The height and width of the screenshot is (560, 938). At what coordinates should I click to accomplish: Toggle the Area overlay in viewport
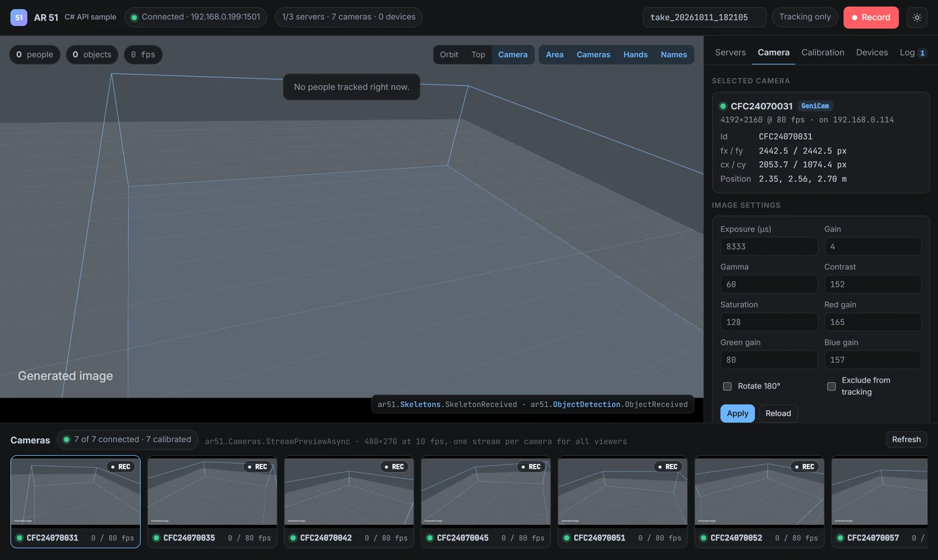(555, 54)
